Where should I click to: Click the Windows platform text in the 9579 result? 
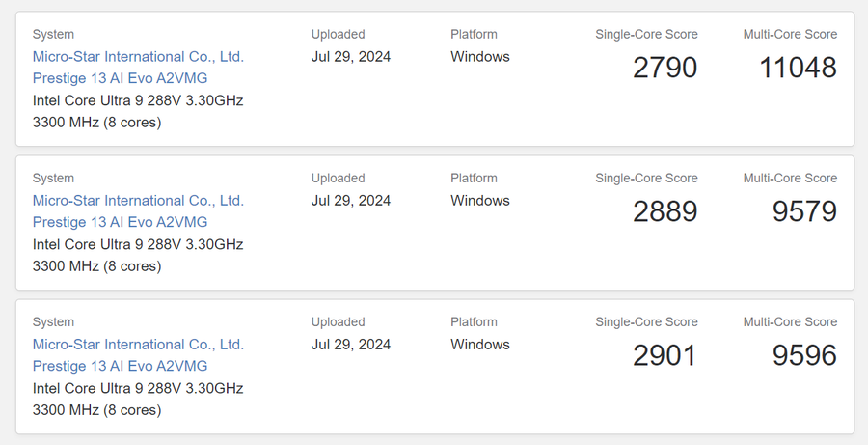point(479,201)
